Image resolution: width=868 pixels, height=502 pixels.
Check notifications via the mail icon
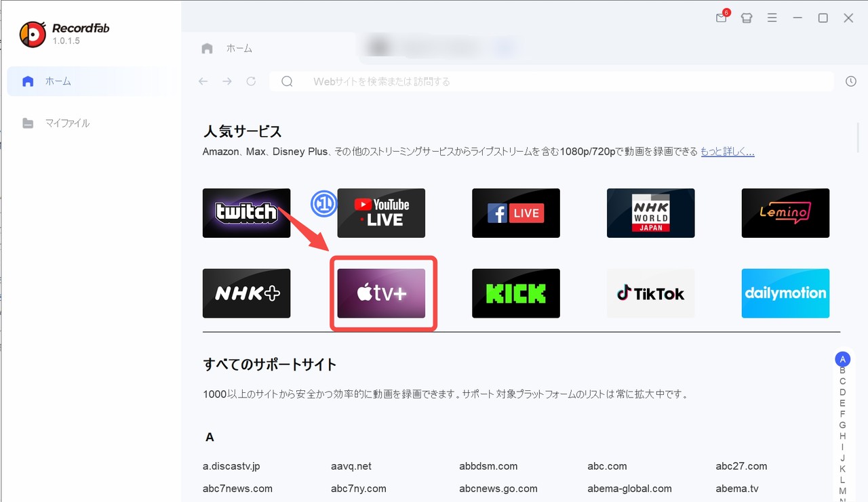pos(721,18)
